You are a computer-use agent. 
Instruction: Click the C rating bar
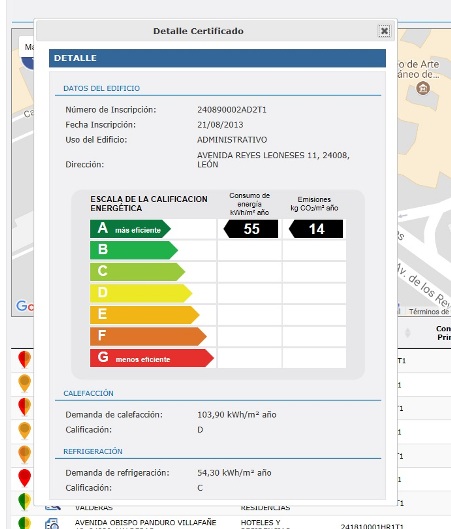(137, 272)
